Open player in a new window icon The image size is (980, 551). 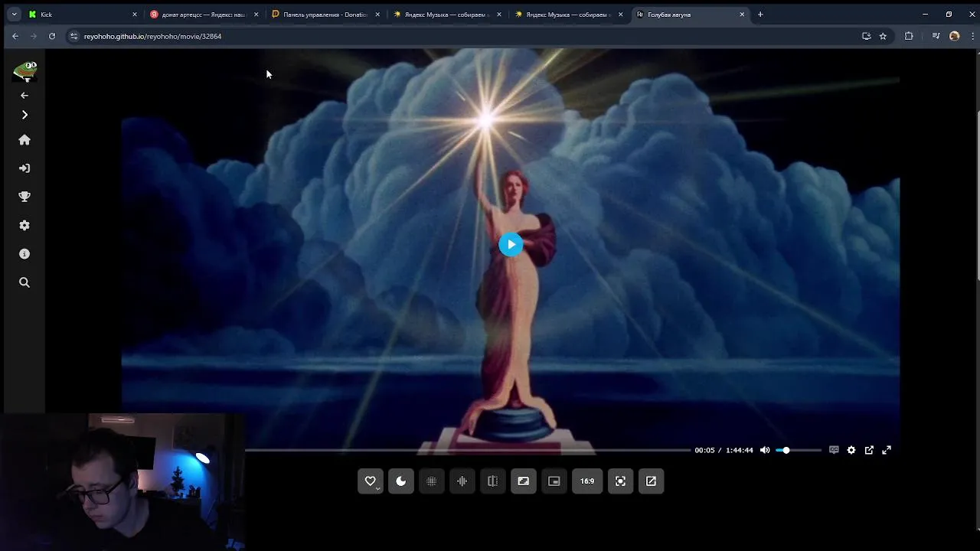tap(652, 481)
